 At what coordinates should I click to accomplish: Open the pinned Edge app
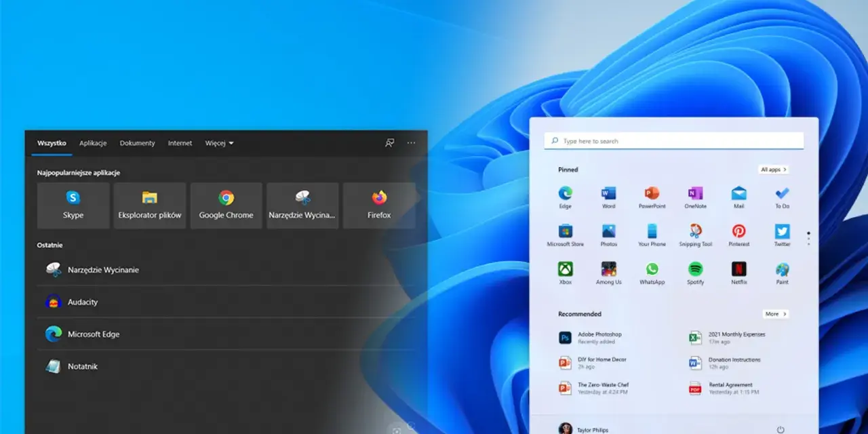566,197
